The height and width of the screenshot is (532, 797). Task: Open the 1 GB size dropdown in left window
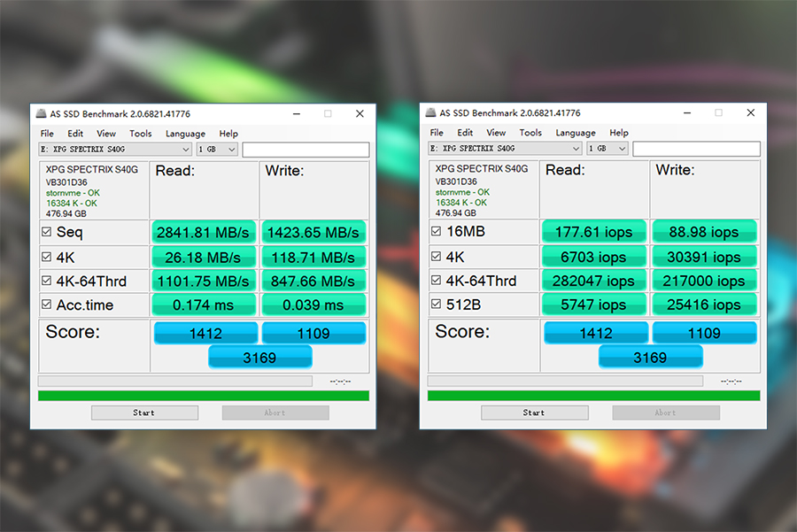(x=217, y=150)
